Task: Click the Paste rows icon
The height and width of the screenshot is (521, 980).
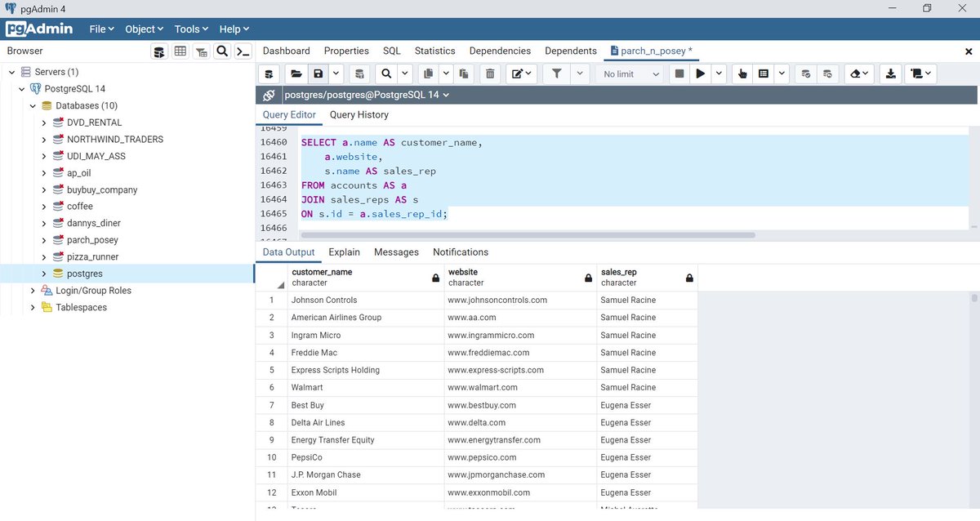Action: click(x=464, y=73)
